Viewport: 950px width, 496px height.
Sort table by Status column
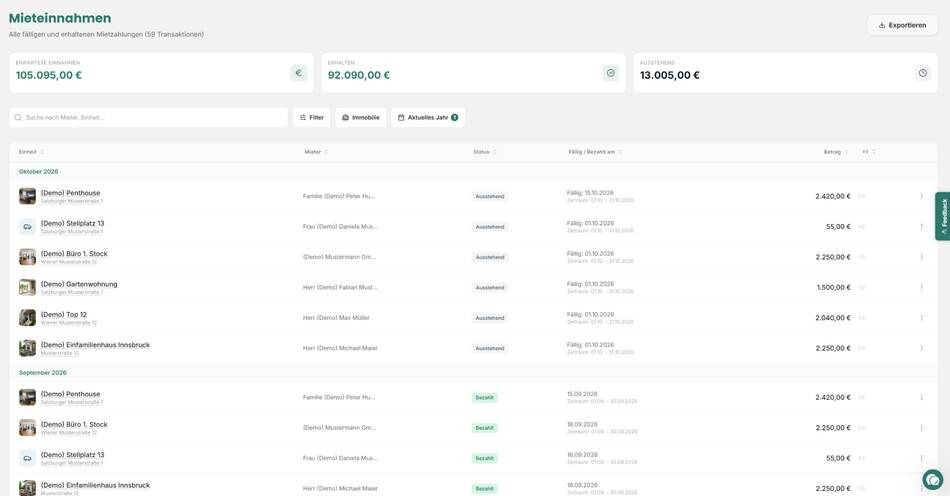tap(485, 152)
